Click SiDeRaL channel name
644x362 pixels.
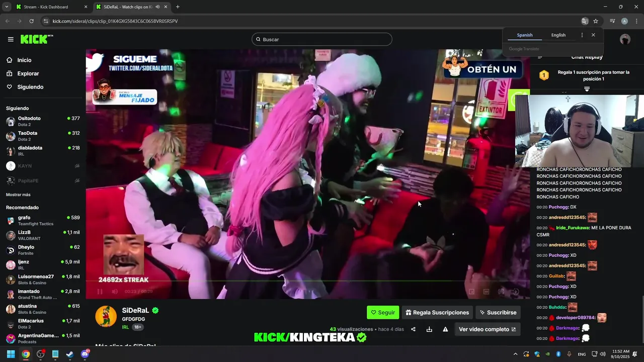tap(136, 310)
